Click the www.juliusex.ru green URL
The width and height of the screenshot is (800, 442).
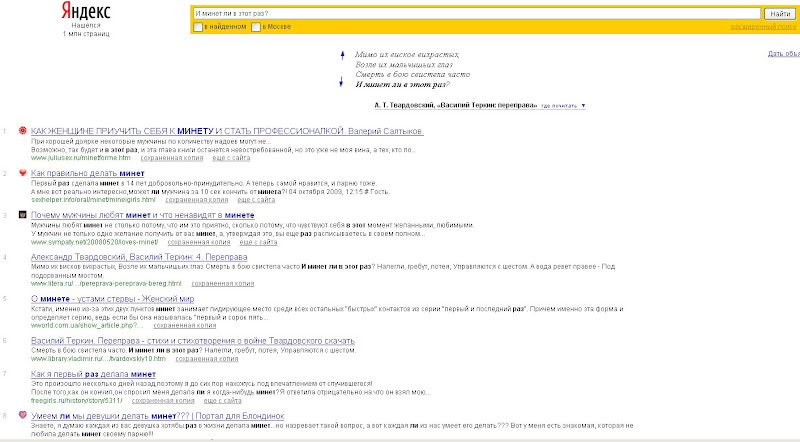81,158
